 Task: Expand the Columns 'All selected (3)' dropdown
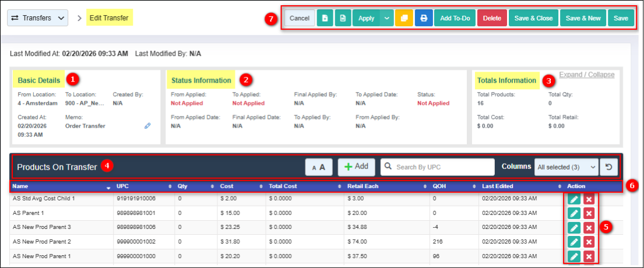pos(566,167)
